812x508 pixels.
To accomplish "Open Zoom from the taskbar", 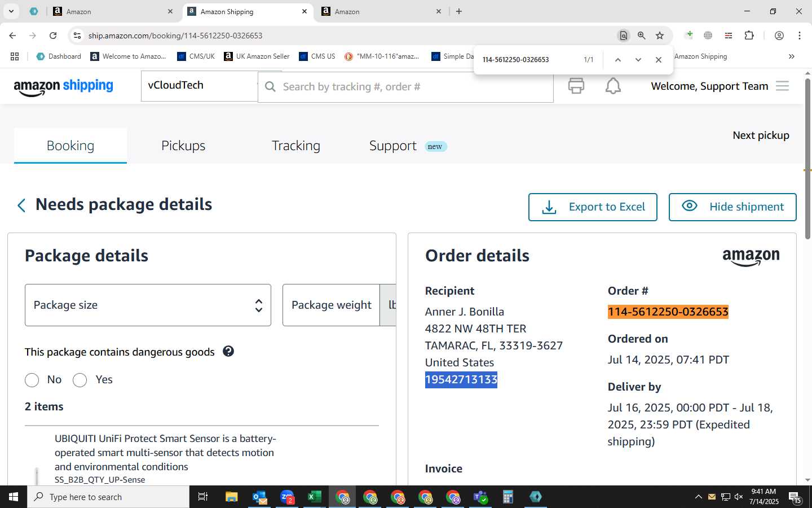I will [287, 497].
